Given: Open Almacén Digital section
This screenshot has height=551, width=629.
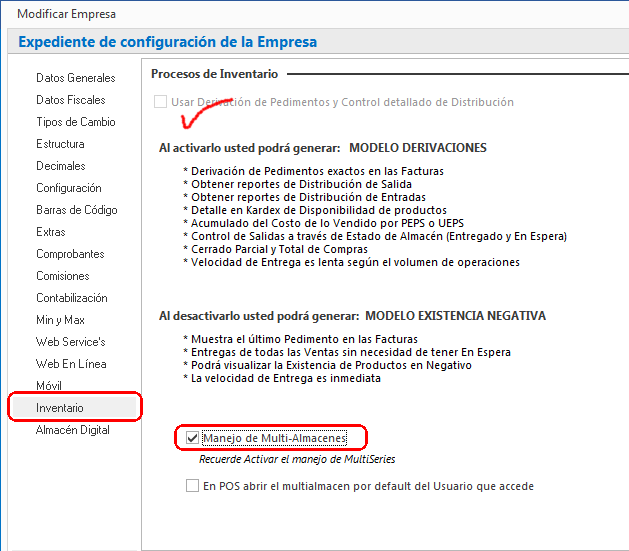Looking at the screenshot, I should [73, 430].
